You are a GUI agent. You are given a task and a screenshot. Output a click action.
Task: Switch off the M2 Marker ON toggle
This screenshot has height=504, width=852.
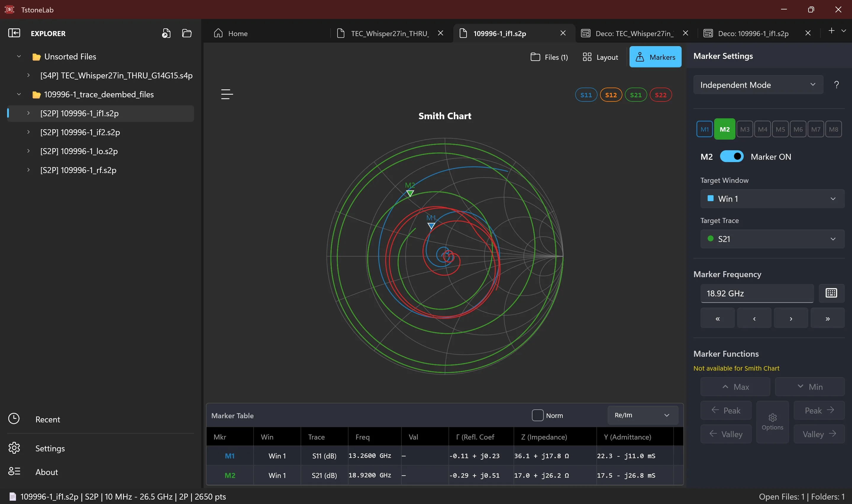coord(732,156)
